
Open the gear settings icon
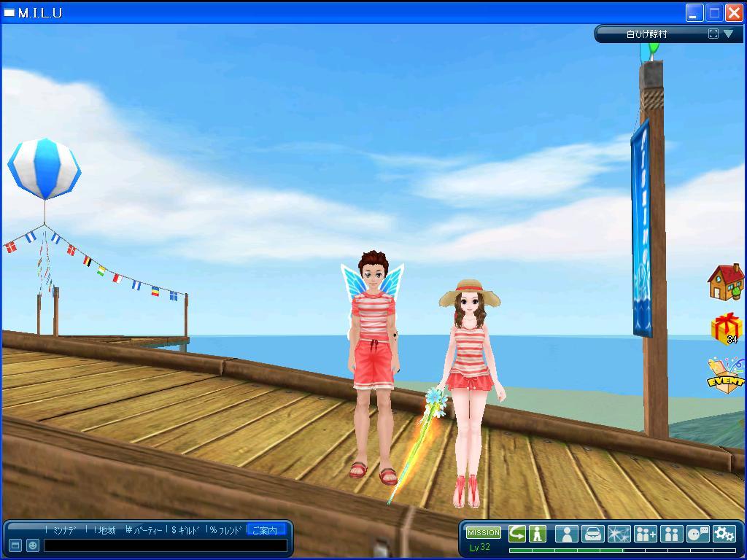(x=724, y=534)
